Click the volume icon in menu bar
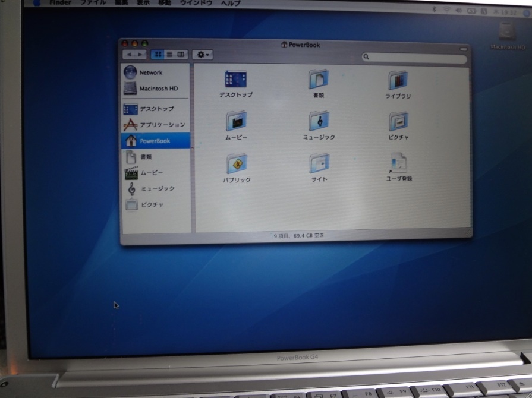Screen dimensions: 532x398 point(458,11)
